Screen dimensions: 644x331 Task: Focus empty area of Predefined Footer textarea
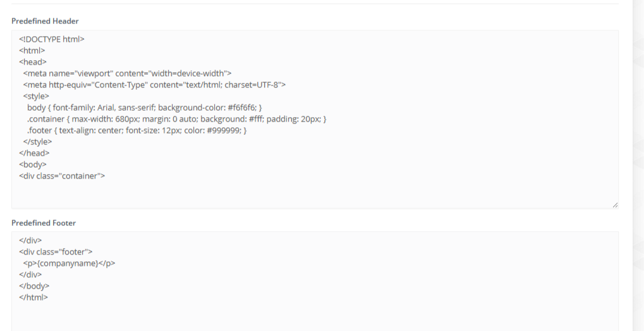315,316
